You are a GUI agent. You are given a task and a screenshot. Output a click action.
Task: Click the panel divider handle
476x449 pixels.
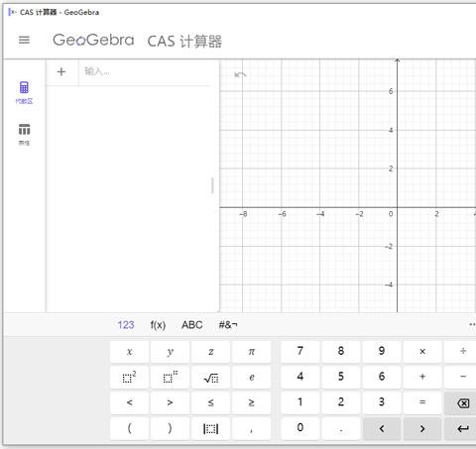click(x=212, y=185)
